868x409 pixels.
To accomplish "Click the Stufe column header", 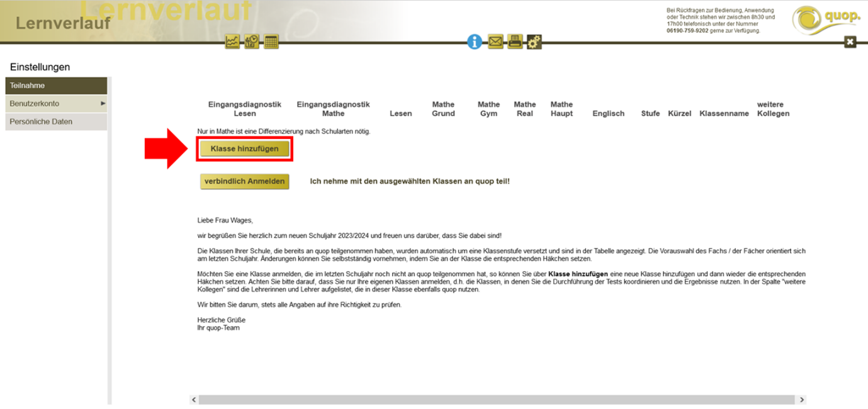I will click(650, 113).
